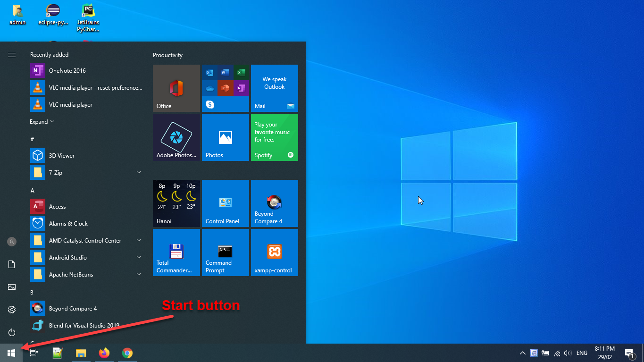Launch the Beyond Compare 4 tile
644x362 pixels.
tap(275, 203)
